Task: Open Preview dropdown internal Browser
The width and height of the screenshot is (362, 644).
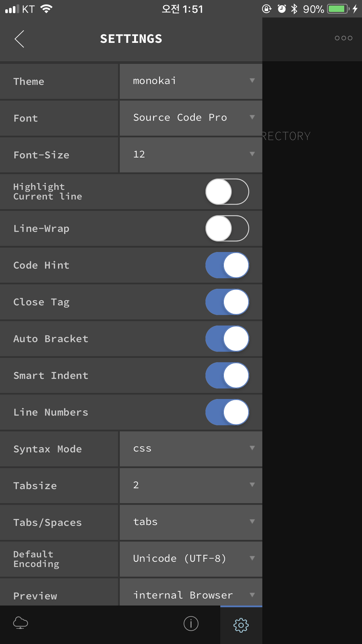Action: pyautogui.click(x=191, y=592)
